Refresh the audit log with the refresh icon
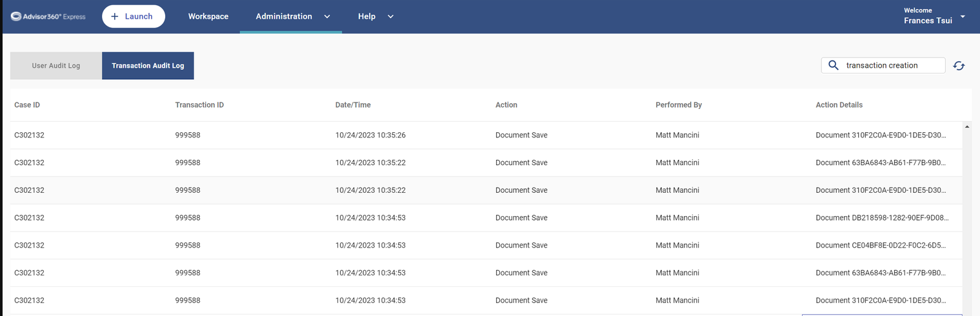The width and height of the screenshot is (980, 316). coord(959,66)
